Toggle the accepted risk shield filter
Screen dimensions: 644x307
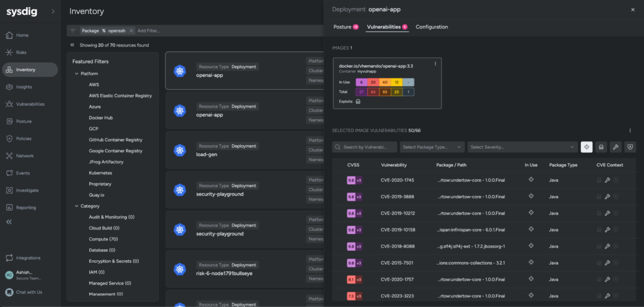pyautogui.click(x=630, y=147)
